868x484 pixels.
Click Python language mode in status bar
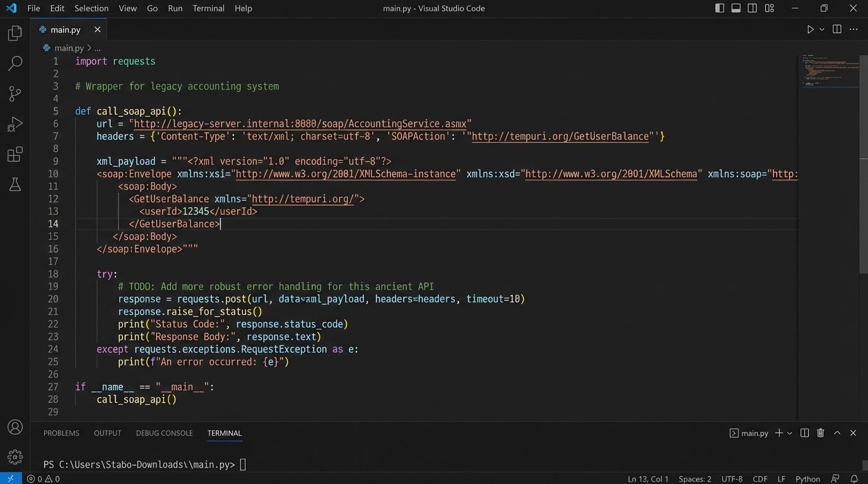[x=807, y=479]
